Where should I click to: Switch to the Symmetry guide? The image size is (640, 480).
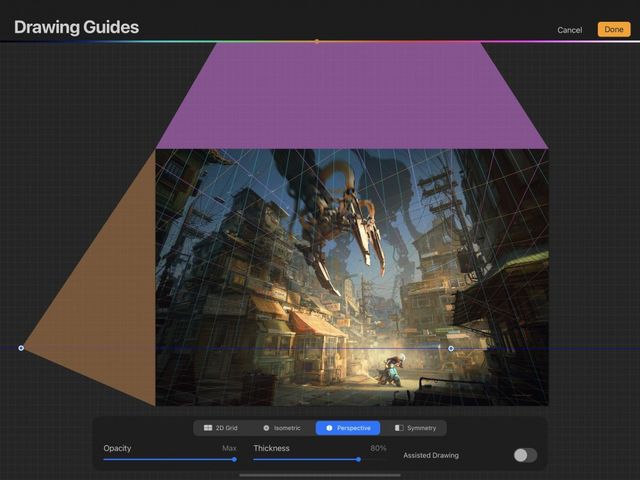pyautogui.click(x=415, y=428)
